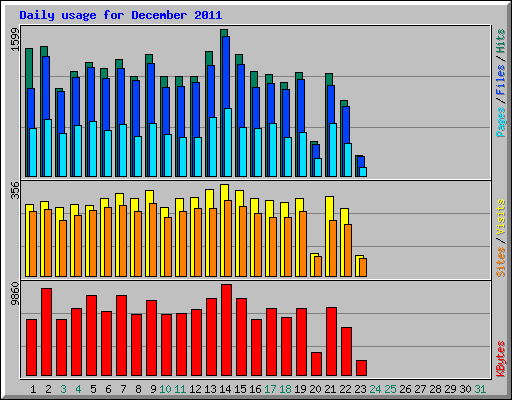The width and height of the screenshot is (512, 400).
Task: Click day label 2 on the axis
Action: click(x=48, y=389)
